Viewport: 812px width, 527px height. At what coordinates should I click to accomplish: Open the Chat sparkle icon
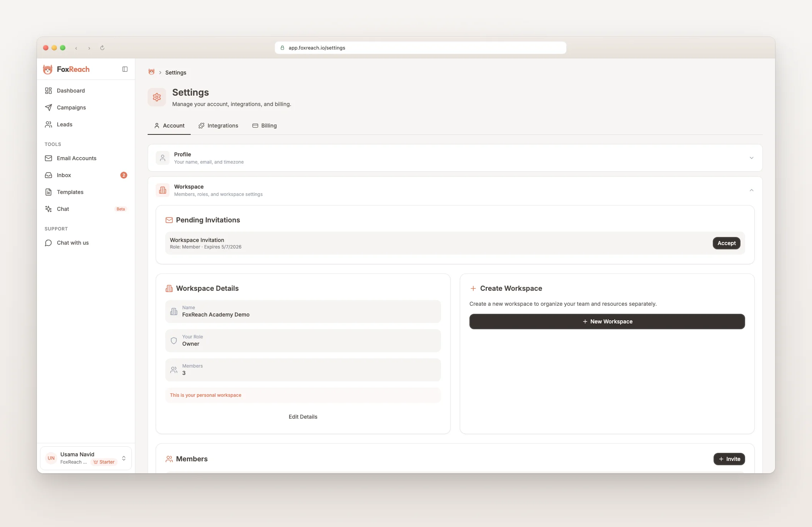[48, 209]
